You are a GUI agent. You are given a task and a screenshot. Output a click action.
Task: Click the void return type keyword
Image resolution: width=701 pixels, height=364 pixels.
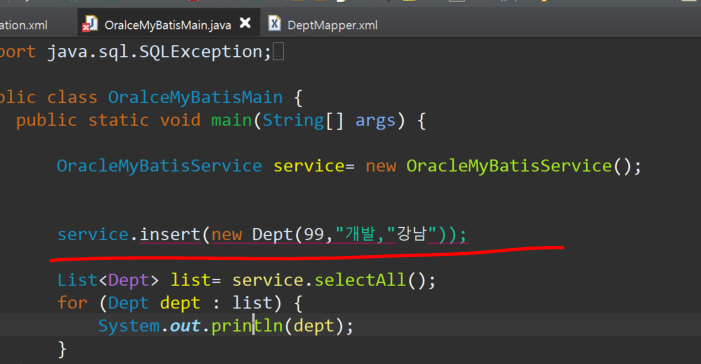click(x=180, y=120)
